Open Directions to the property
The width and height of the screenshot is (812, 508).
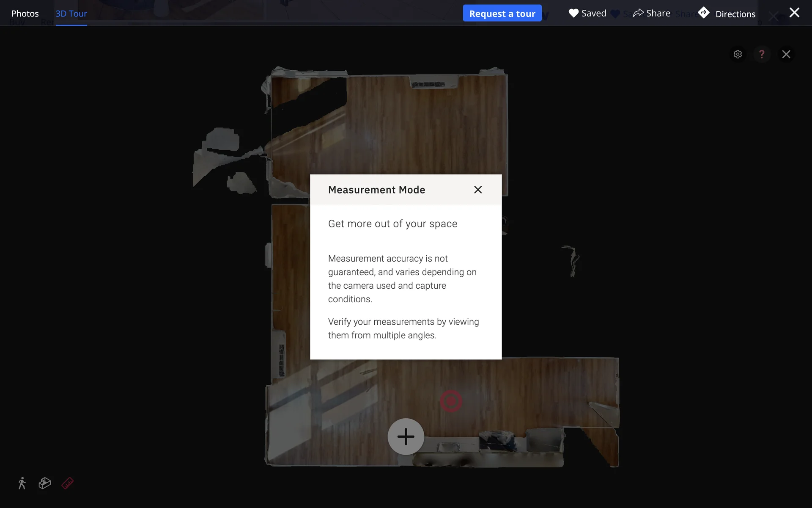pyautogui.click(x=727, y=14)
